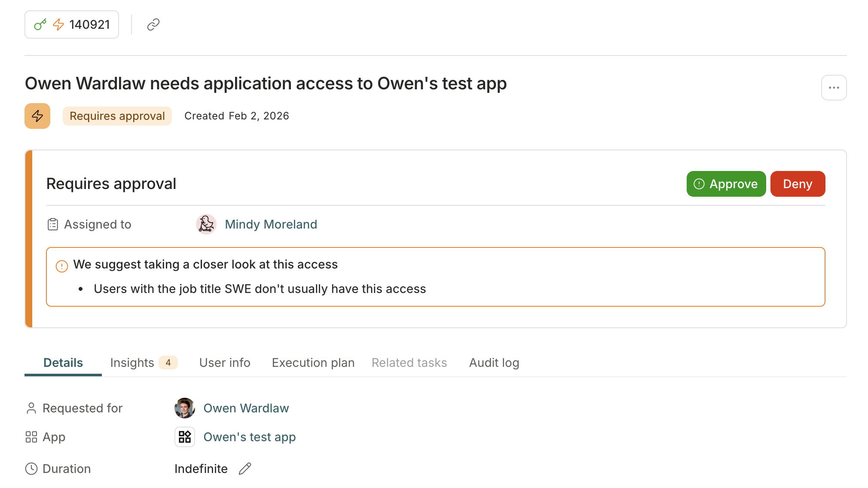Click the App grid icon label
The height and width of the screenshot is (488, 868).
(31, 437)
